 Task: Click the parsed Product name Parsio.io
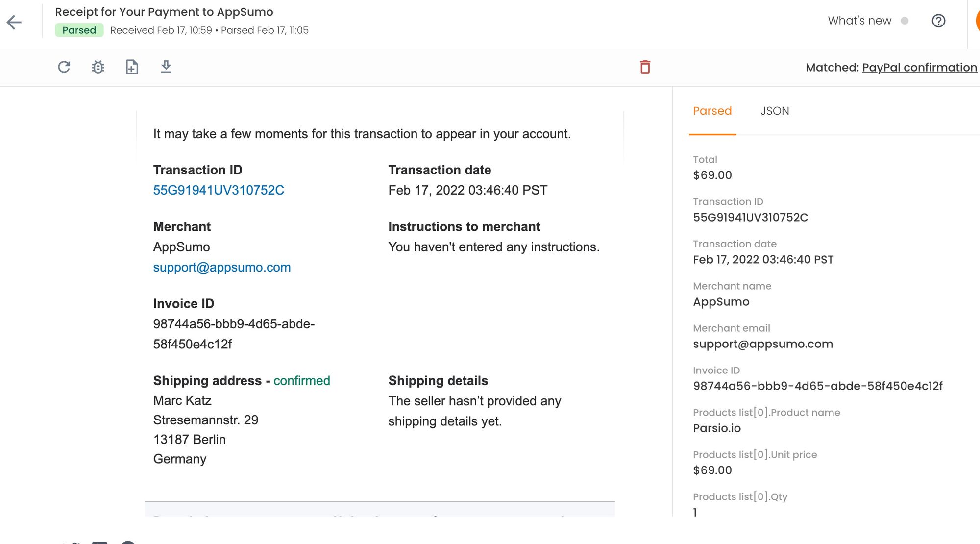coord(716,428)
